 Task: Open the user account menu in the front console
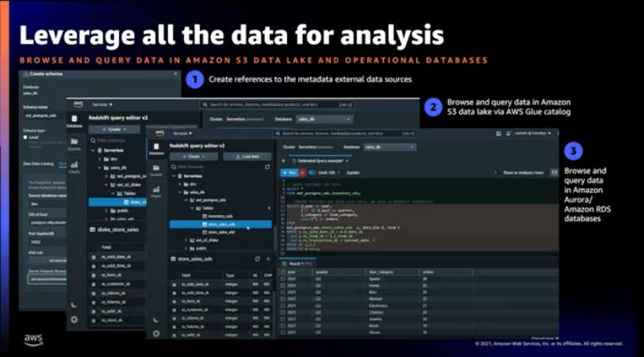pyautogui.click(x=533, y=133)
